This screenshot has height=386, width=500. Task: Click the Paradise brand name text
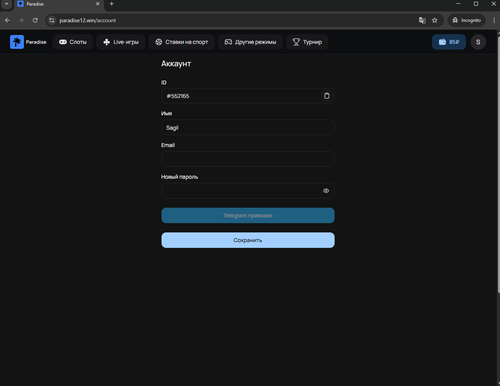click(x=36, y=42)
